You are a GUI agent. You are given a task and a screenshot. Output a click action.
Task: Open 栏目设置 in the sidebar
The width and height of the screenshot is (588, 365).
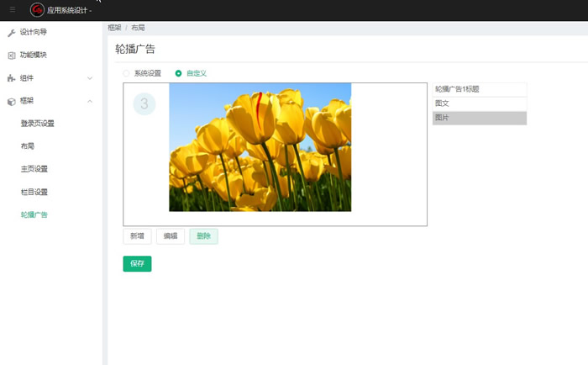(34, 192)
